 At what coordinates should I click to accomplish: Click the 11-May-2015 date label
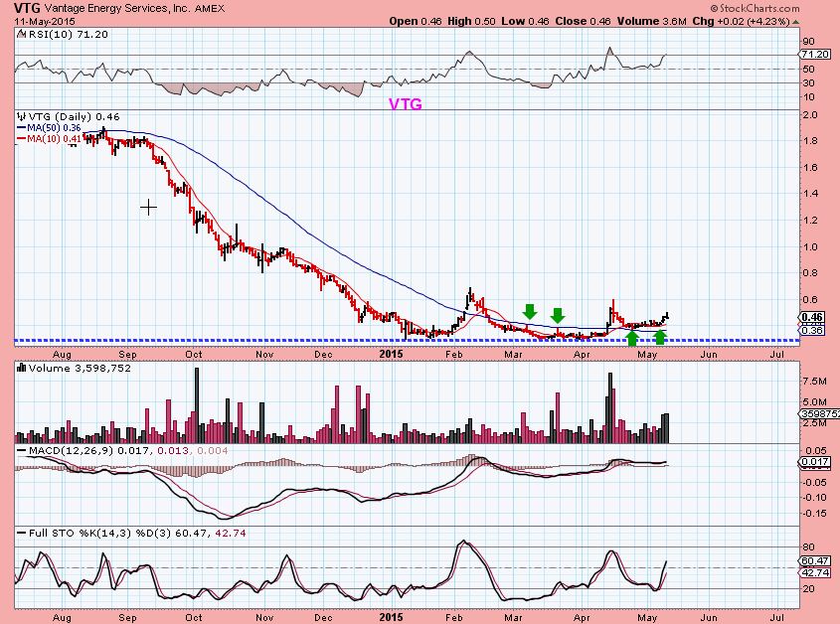pyautogui.click(x=45, y=22)
